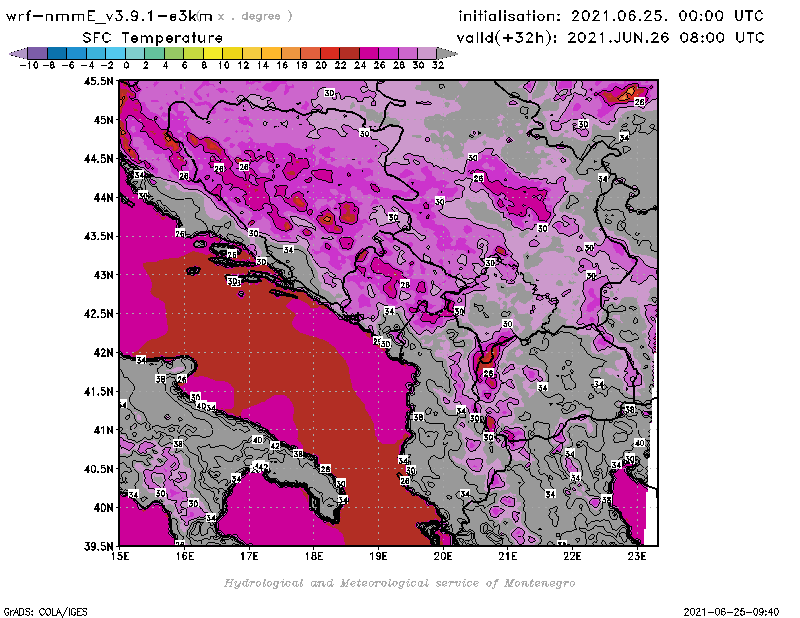The width and height of the screenshot is (800, 618).
Task: Click the 43N latitude label
Action: tap(103, 275)
